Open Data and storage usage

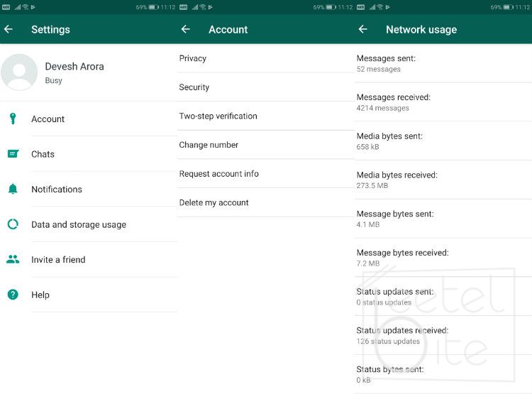tap(79, 224)
